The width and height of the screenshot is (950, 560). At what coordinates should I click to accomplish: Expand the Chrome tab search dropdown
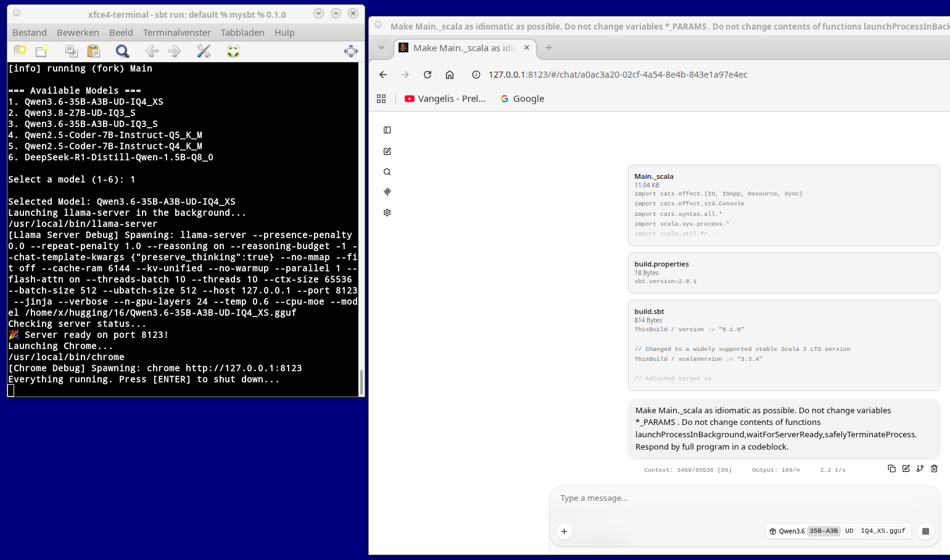coord(381,47)
